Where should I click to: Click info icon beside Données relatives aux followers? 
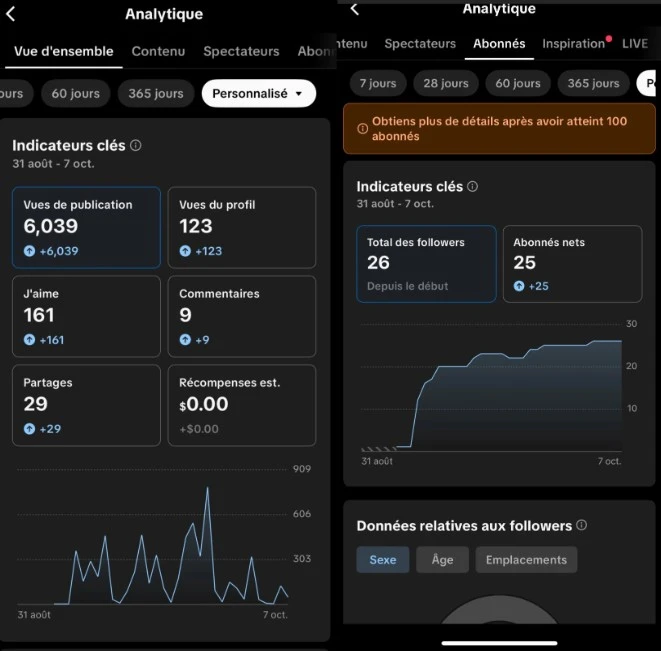[582, 525]
